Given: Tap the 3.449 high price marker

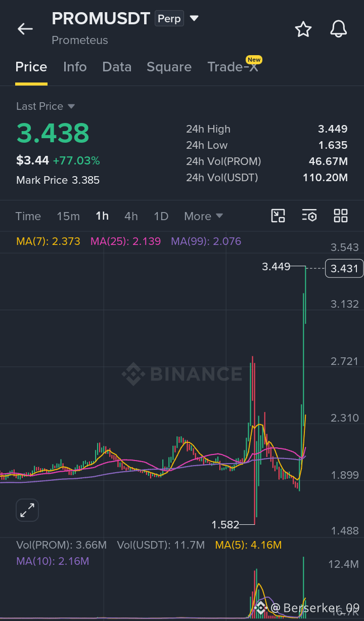Looking at the screenshot, I should click(x=276, y=266).
